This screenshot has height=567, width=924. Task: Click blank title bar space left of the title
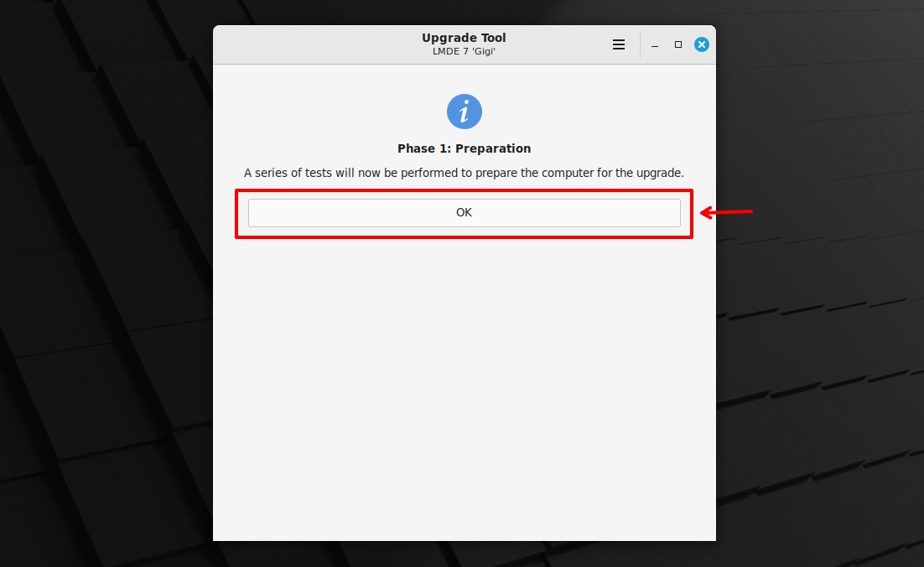312,44
